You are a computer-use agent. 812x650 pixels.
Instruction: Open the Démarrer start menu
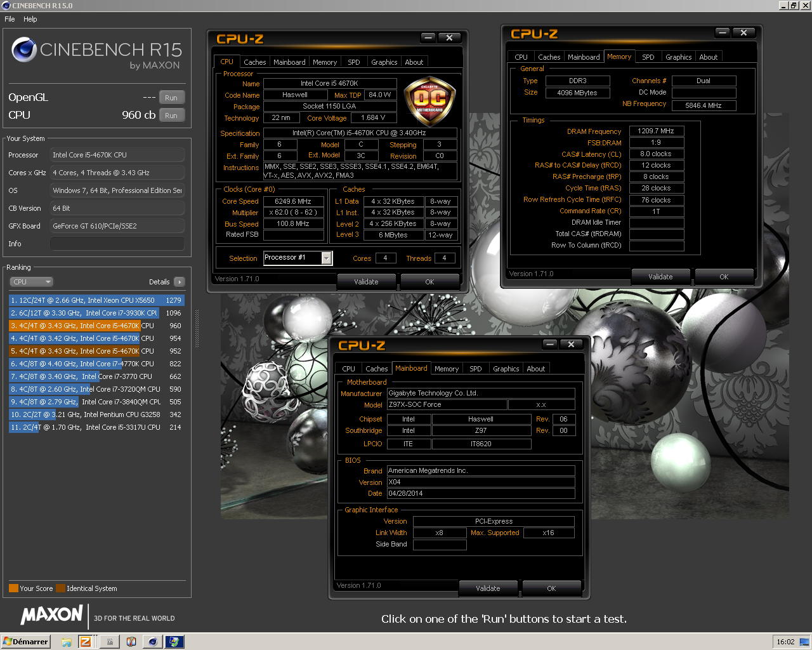(26, 642)
